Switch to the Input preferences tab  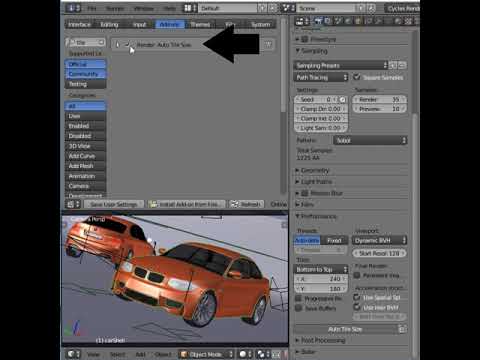pos(140,24)
